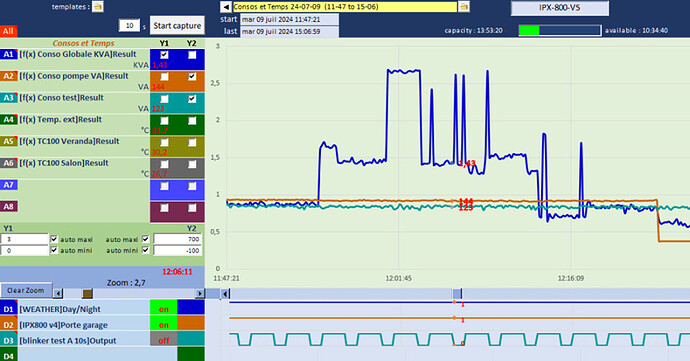Open the templates folder icon
This screenshot has width=690, height=361.
coord(98,7)
